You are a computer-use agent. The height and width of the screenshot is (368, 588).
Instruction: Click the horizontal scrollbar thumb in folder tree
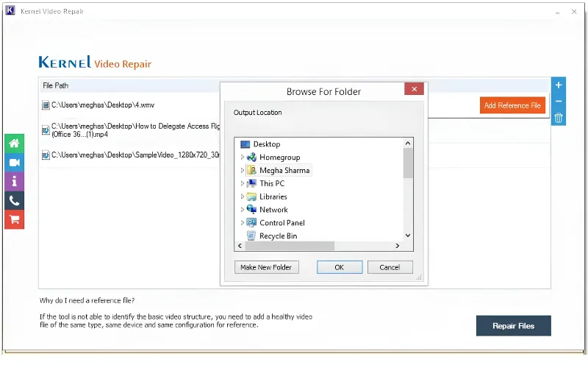point(290,246)
